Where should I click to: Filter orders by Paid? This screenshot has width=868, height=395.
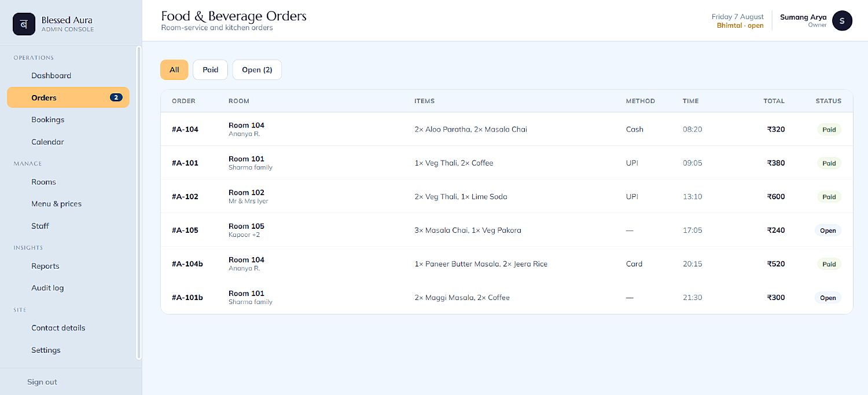coord(211,70)
